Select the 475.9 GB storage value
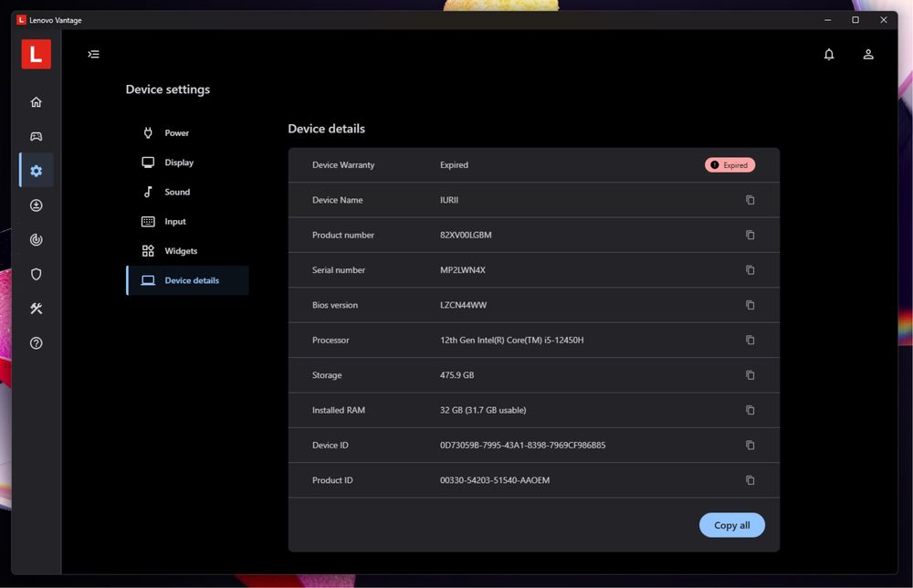This screenshot has height=588, width=913. coord(456,375)
